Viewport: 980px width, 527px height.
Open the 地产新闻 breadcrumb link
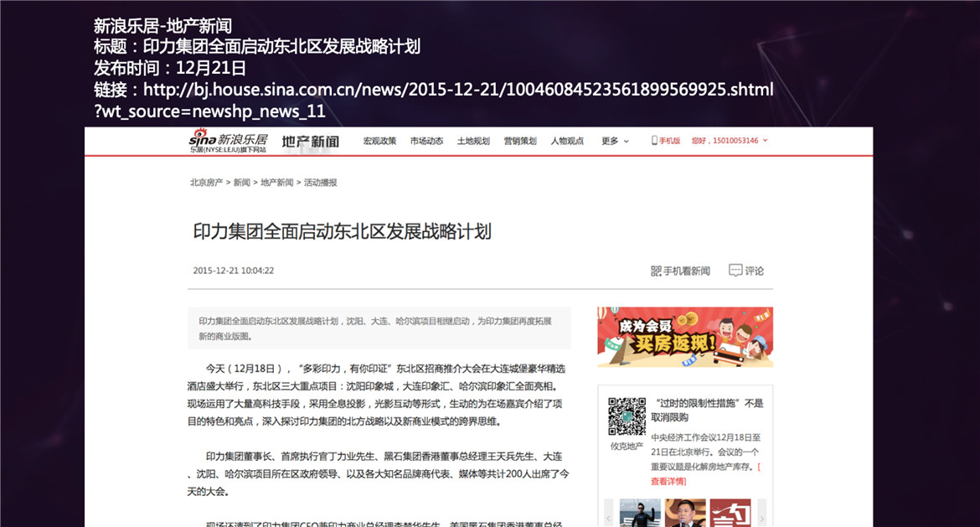pos(277,183)
